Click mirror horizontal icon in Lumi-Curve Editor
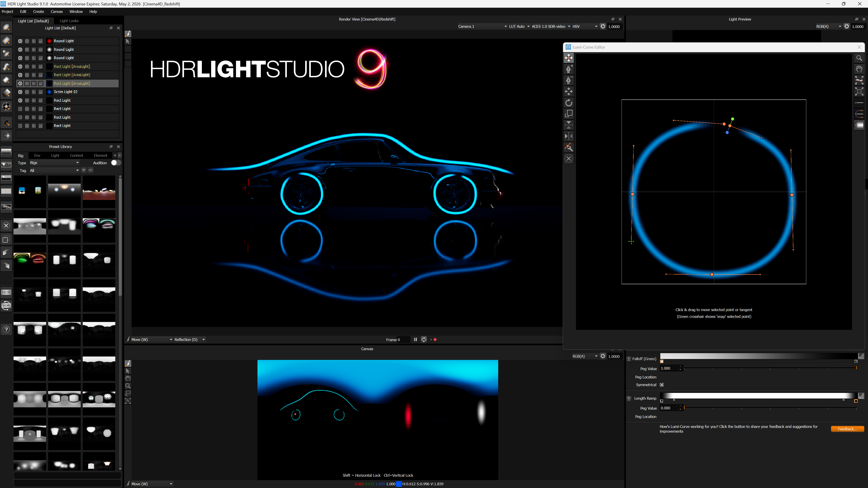 [569, 136]
